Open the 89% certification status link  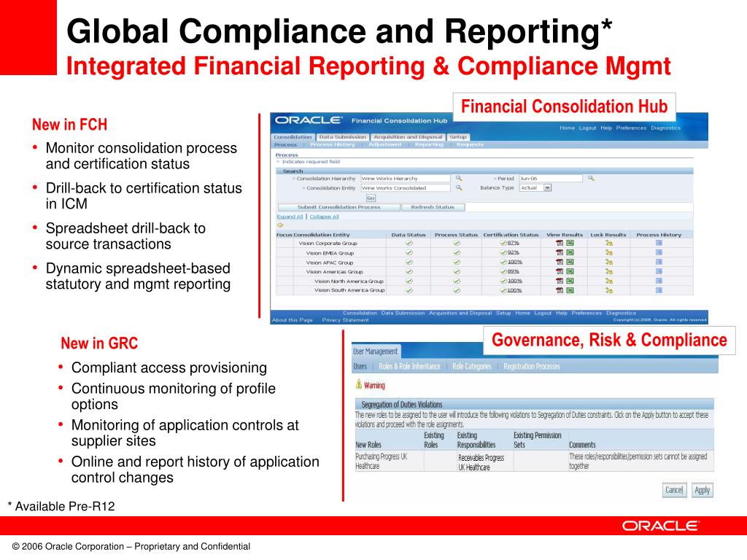513,271
